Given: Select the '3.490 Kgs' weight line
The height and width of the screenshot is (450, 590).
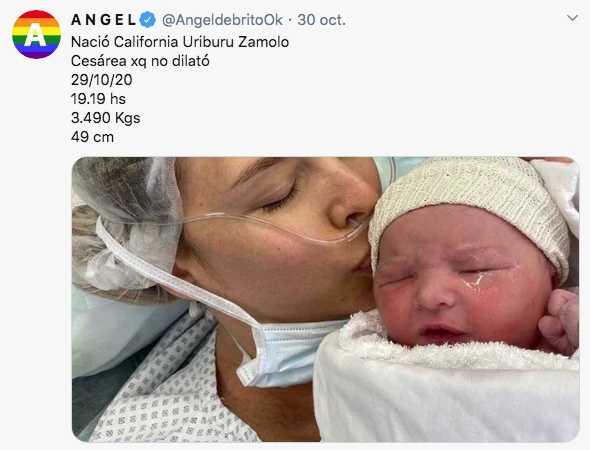Looking at the screenshot, I should [105, 118].
